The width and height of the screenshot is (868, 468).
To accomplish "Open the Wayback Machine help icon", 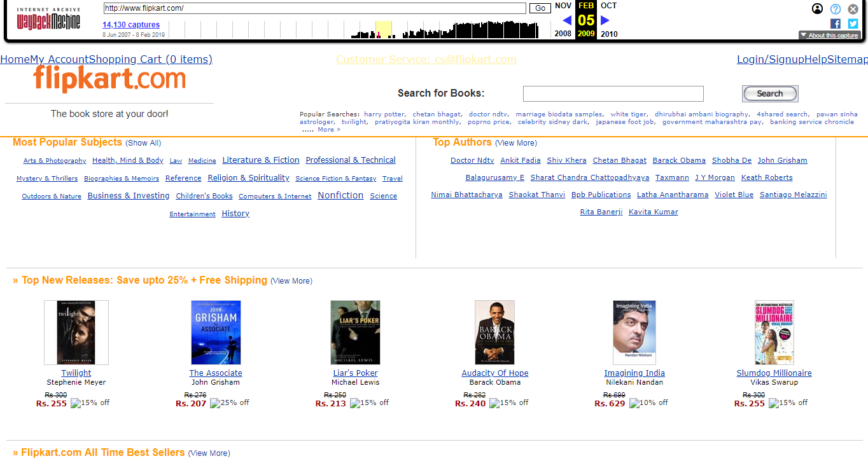I will pos(836,9).
